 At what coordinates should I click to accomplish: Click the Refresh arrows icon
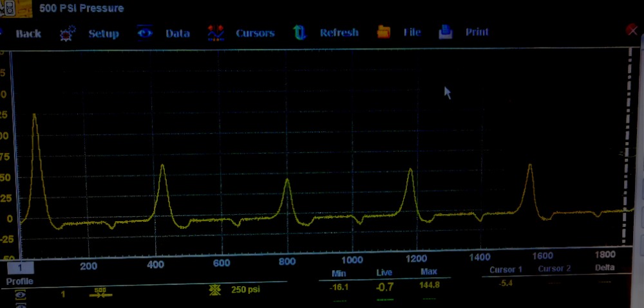[x=299, y=33]
